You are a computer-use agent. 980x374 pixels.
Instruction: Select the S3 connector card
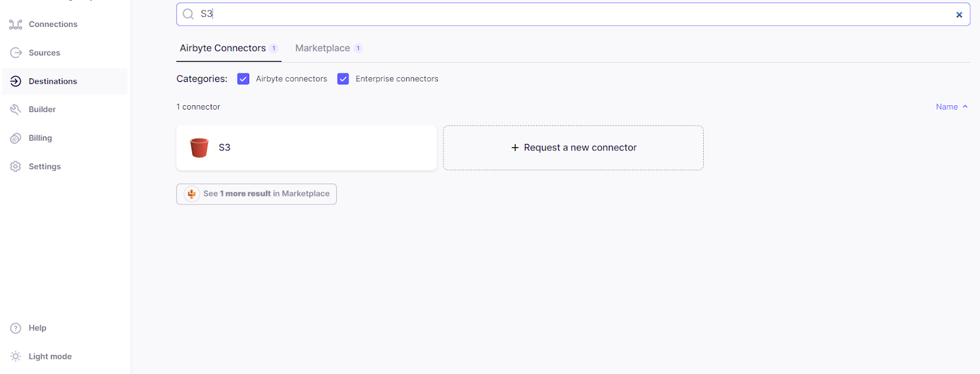[x=306, y=148]
